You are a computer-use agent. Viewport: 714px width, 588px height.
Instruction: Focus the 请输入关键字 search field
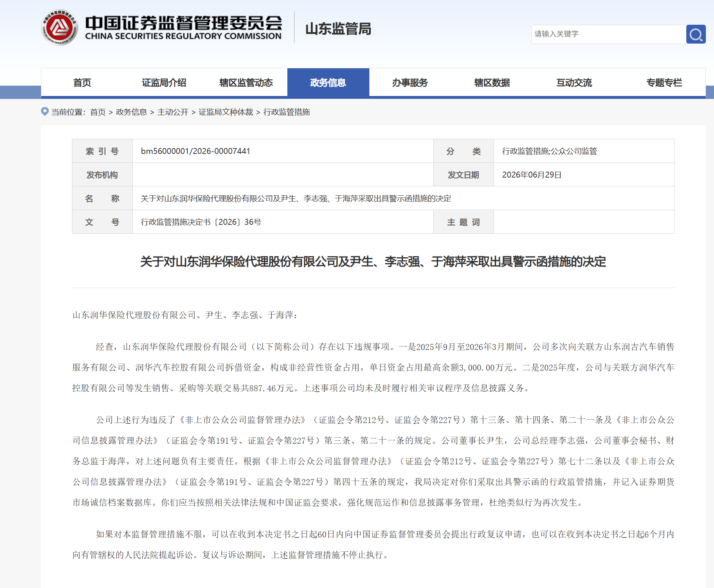608,34
